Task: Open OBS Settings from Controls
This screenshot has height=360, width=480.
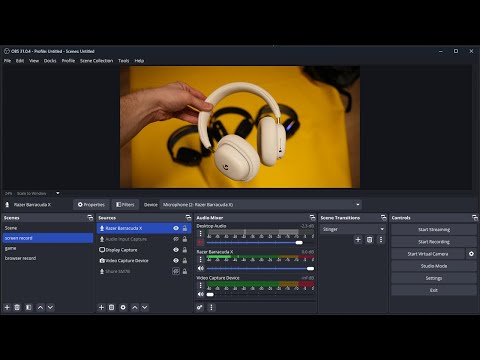Action: pos(434,278)
